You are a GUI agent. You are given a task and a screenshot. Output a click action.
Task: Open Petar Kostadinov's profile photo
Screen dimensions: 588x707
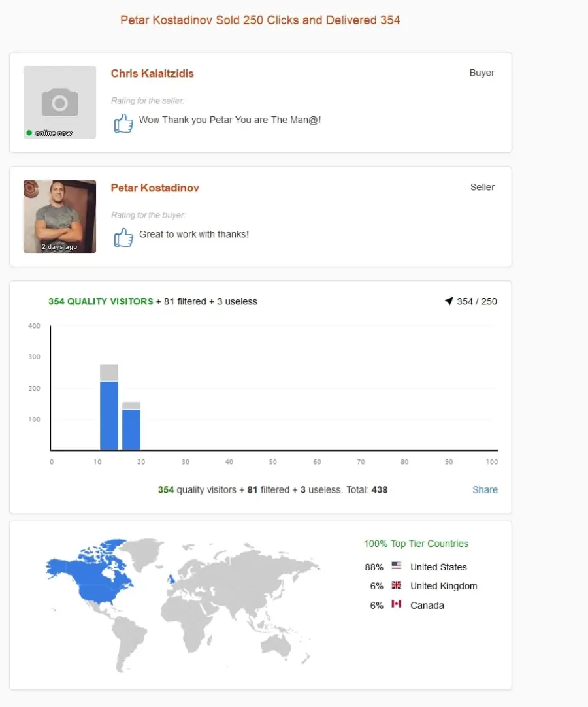[x=59, y=216]
